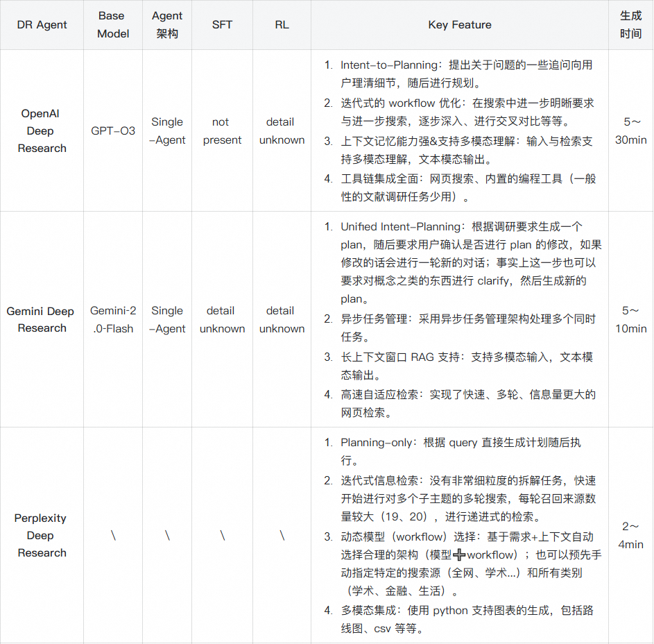Viewport: 654px width, 644px height.
Task: Click the "DR Agent" column header
Action: pos(41,24)
